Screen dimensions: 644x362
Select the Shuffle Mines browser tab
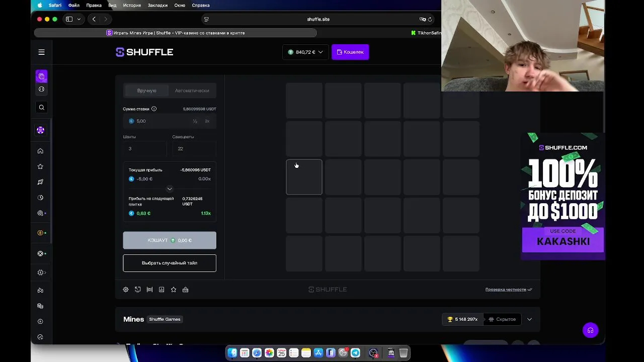click(x=176, y=33)
